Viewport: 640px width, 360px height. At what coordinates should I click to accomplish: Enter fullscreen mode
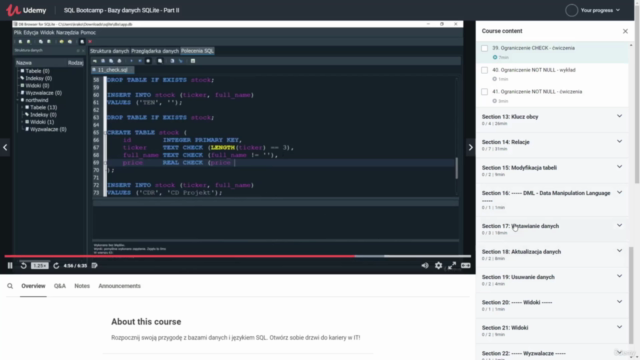pos(452,266)
